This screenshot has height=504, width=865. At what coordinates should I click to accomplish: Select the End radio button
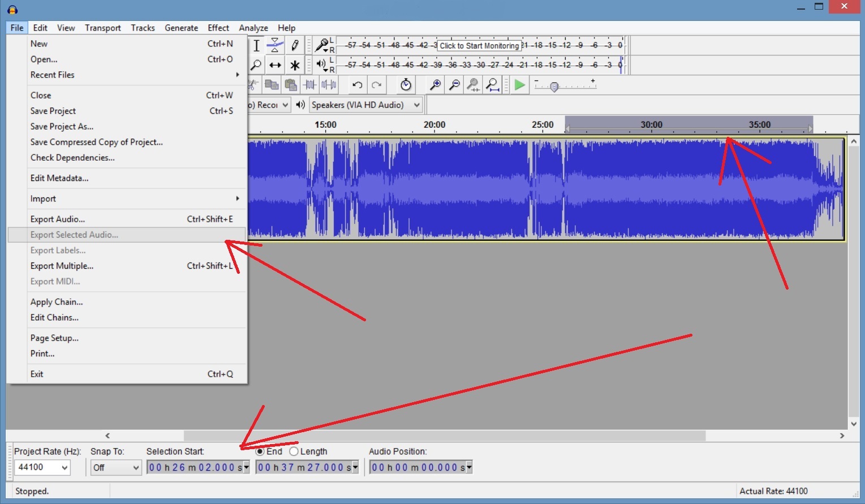pos(260,451)
